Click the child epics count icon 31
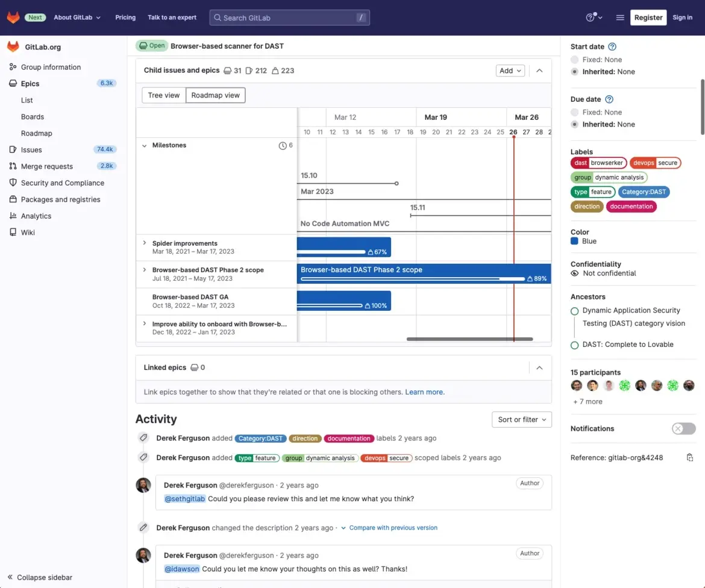The image size is (705, 588). [x=228, y=70]
